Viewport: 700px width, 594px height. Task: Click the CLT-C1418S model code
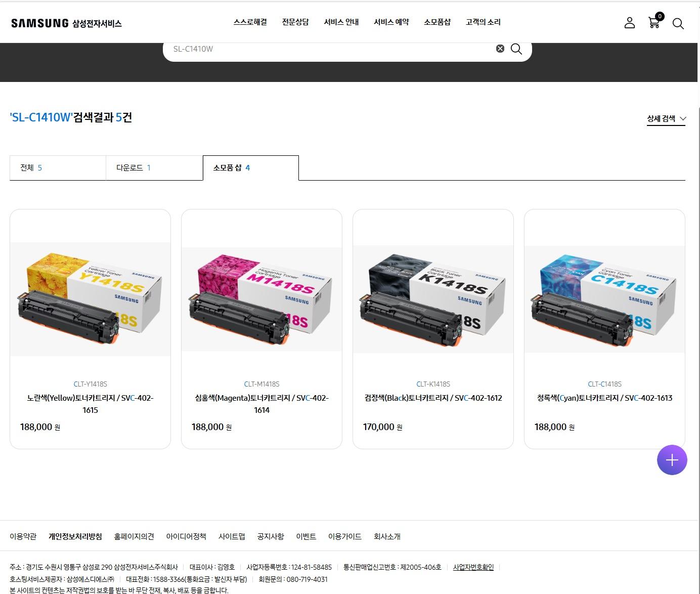tap(604, 384)
